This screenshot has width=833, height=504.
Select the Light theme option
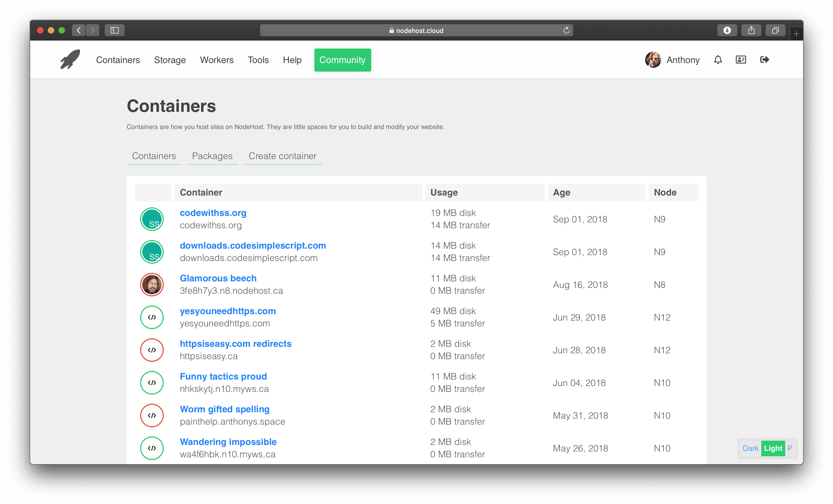tap(773, 448)
